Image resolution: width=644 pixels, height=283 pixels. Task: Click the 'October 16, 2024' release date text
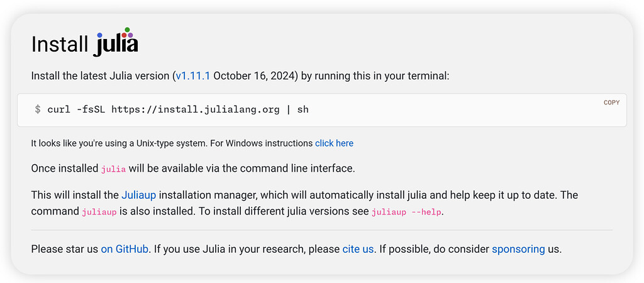click(x=253, y=76)
